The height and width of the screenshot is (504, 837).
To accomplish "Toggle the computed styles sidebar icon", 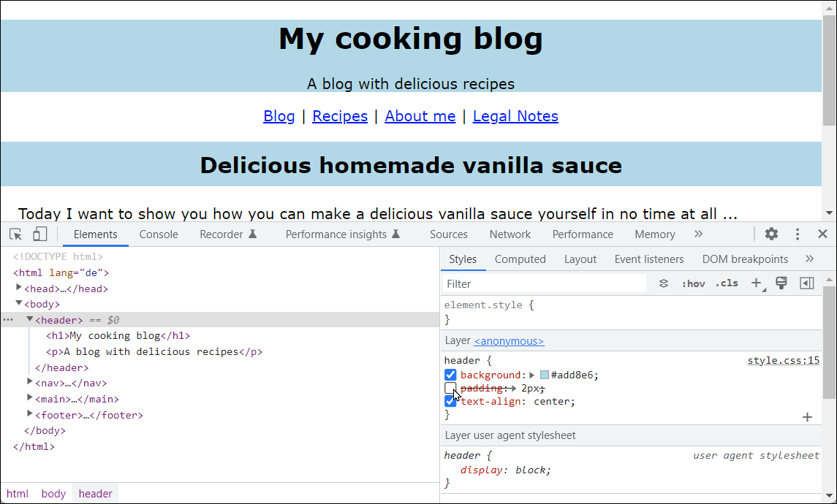I will coord(807,283).
